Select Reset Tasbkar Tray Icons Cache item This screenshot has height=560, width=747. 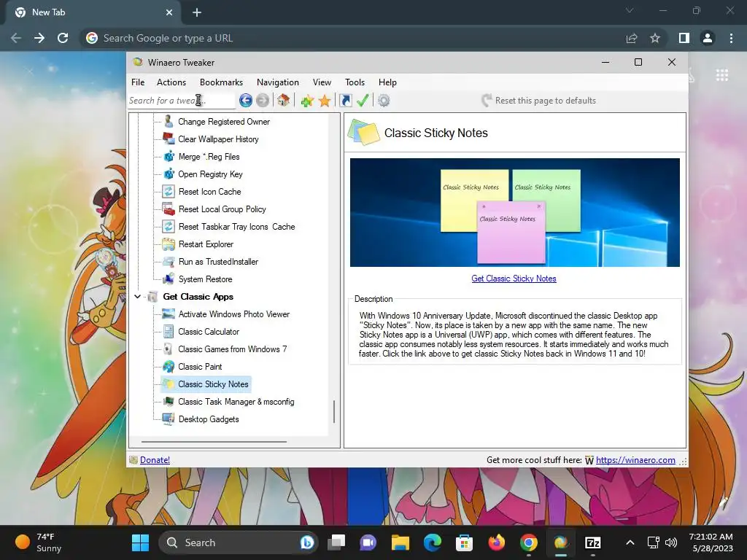(x=237, y=227)
